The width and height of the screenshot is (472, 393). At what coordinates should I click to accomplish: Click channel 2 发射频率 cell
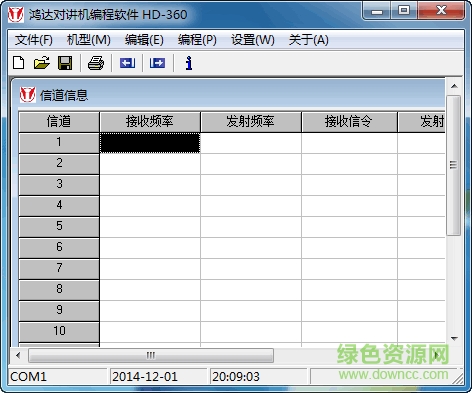coord(251,164)
